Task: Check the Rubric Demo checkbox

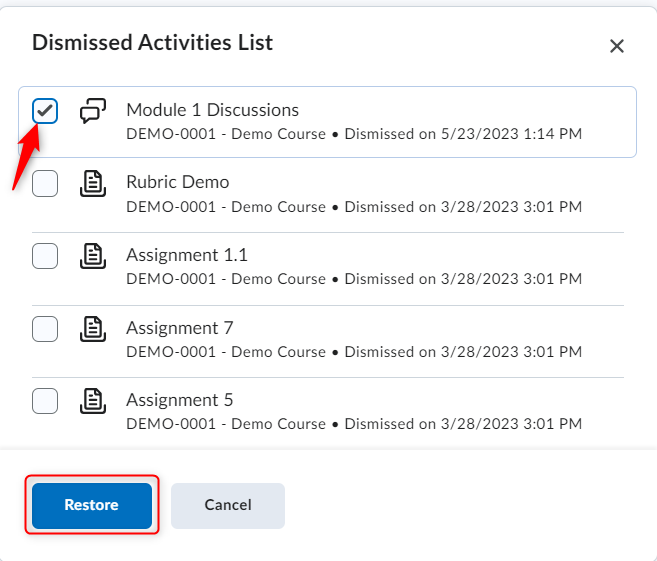Action: [45, 184]
